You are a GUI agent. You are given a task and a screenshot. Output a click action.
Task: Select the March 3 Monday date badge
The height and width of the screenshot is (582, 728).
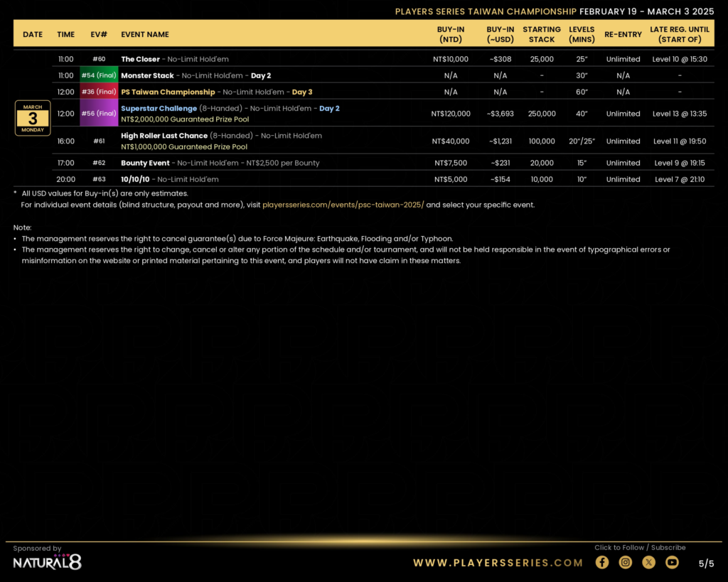[x=33, y=118]
